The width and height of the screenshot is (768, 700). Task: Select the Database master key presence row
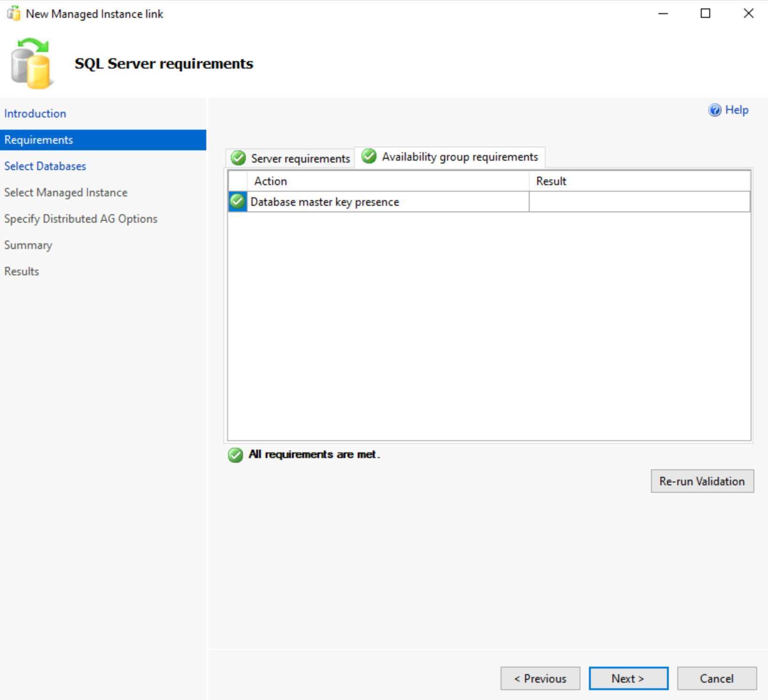pos(324,202)
